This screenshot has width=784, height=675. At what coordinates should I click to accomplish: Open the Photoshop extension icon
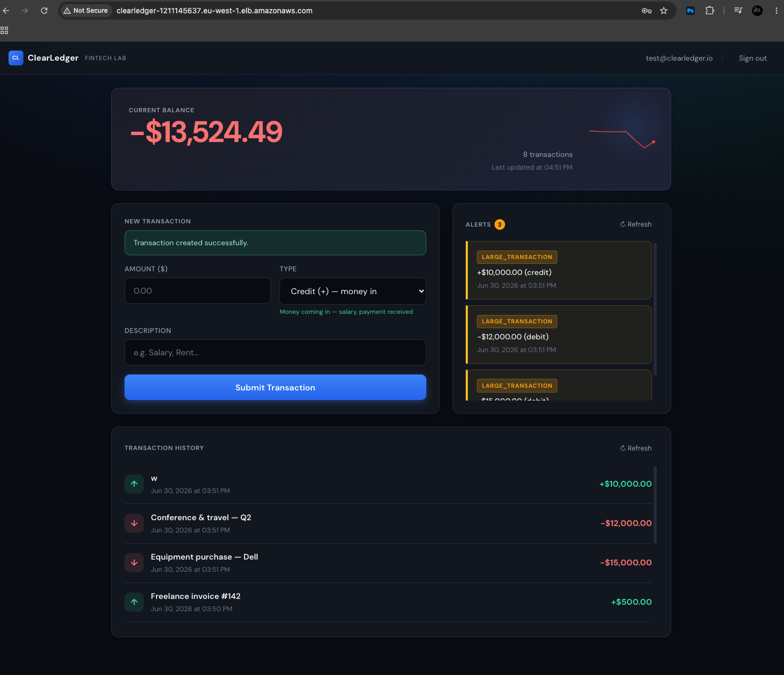tap(690, 11)
